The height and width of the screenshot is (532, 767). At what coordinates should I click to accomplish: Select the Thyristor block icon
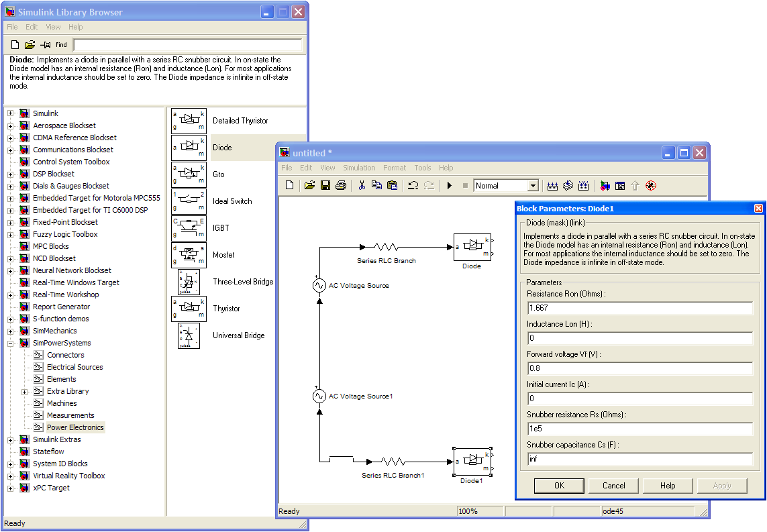click(x=189, y=309)
